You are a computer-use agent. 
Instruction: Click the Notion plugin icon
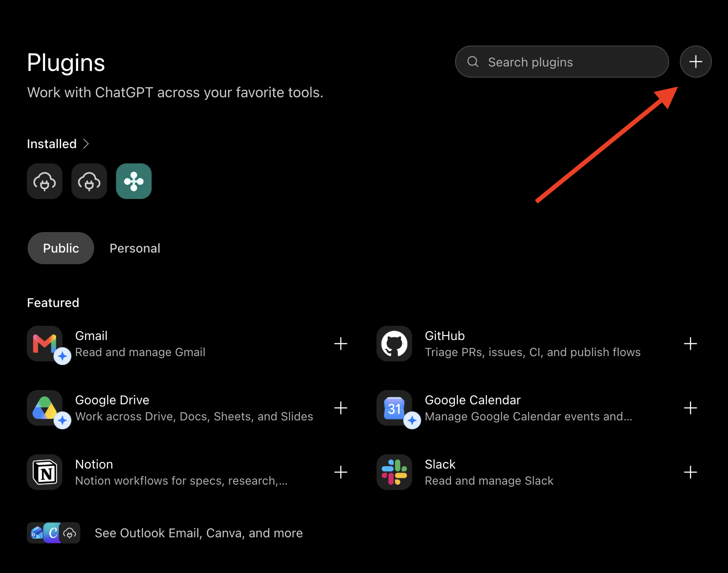(45, 472)
